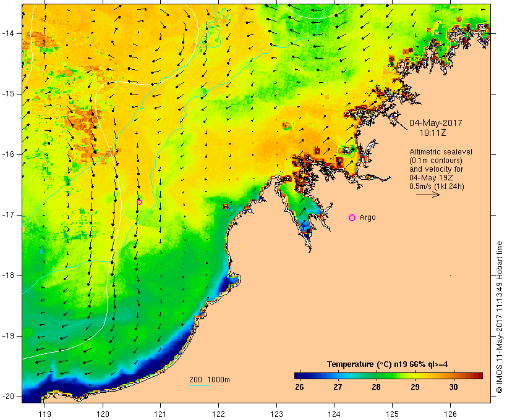Click the 124 longitude axis label
The image size is (507, 420).
click(x=334, y=414)
